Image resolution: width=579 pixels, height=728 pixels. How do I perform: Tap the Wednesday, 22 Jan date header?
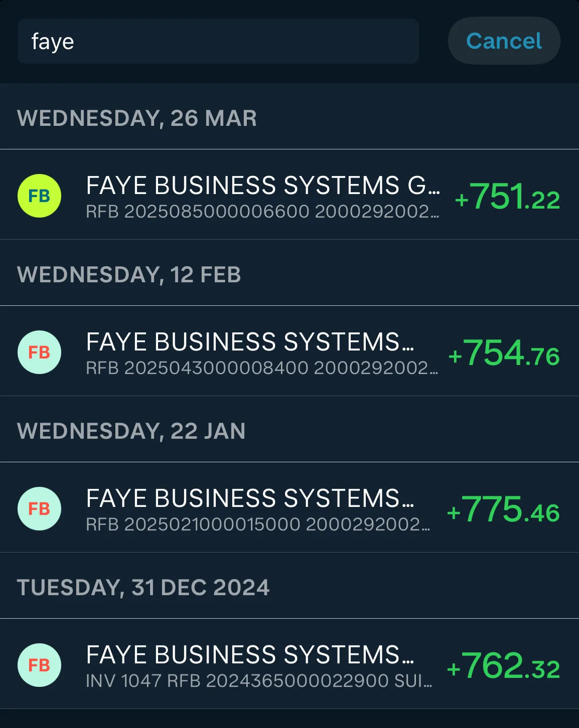131,431
